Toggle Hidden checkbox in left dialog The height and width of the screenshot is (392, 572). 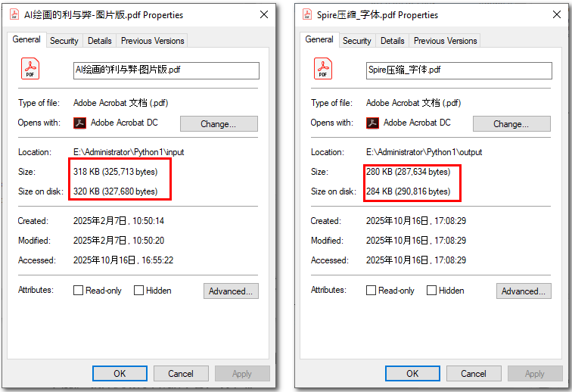(x=139, y=291)
